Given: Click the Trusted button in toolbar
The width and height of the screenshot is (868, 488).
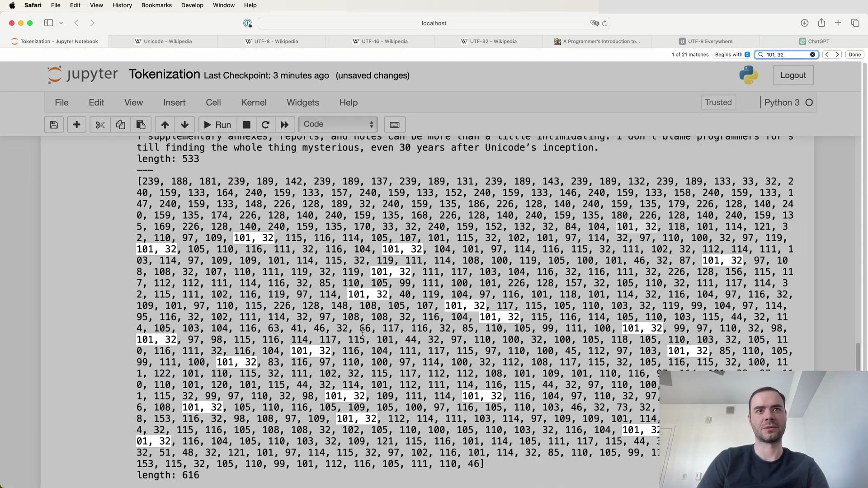Looking at the screenshot, I should tap(718, 103).
